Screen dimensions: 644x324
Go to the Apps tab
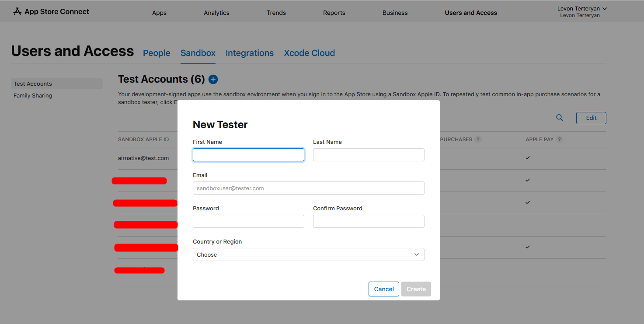(159, 13)
